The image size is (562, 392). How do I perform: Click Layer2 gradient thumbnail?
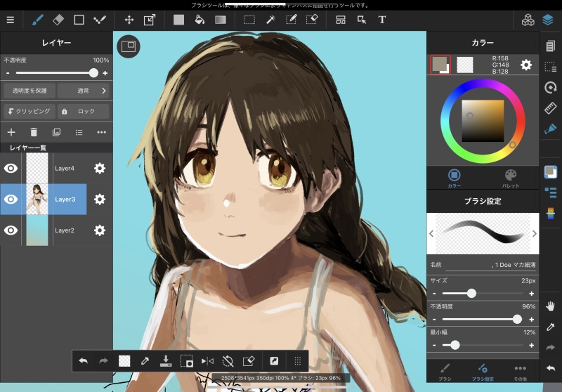37,230
